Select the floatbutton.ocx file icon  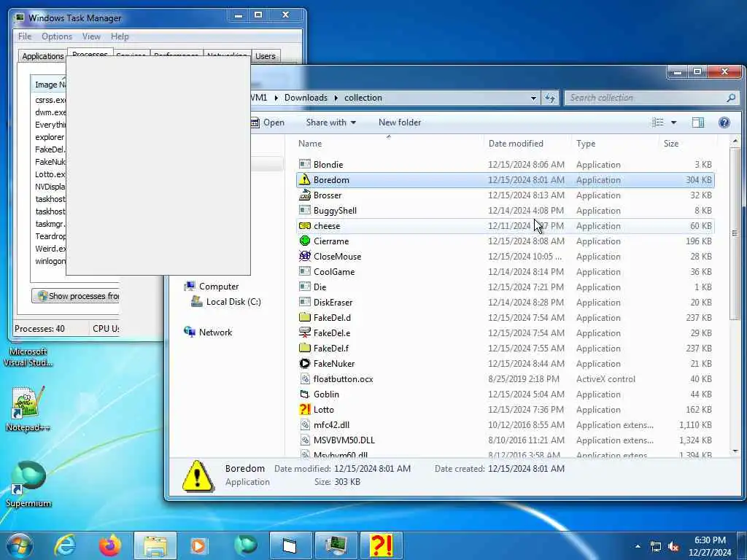(x=304, y=378)
